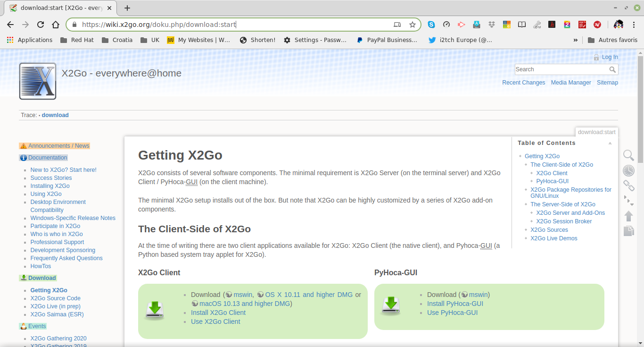
Task: Click the wiki Show pagesource magnifier icon
Action: [628, 155]
